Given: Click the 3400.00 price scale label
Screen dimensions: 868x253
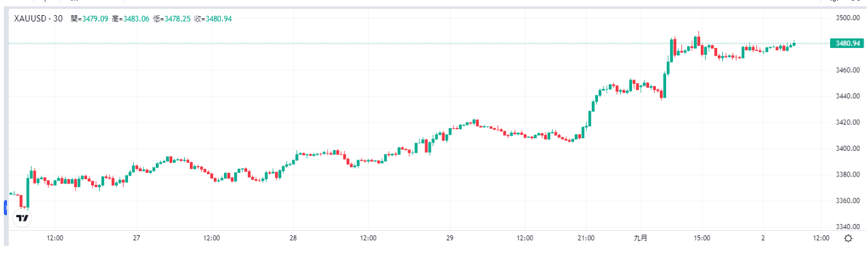Looking at the screenshot, I should [848, 148].
